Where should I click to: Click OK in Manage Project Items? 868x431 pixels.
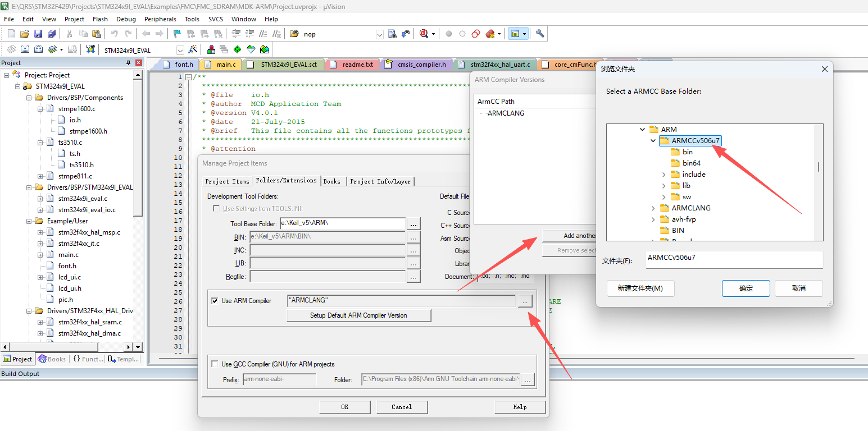pyautogui.click(x=345, y=407)
